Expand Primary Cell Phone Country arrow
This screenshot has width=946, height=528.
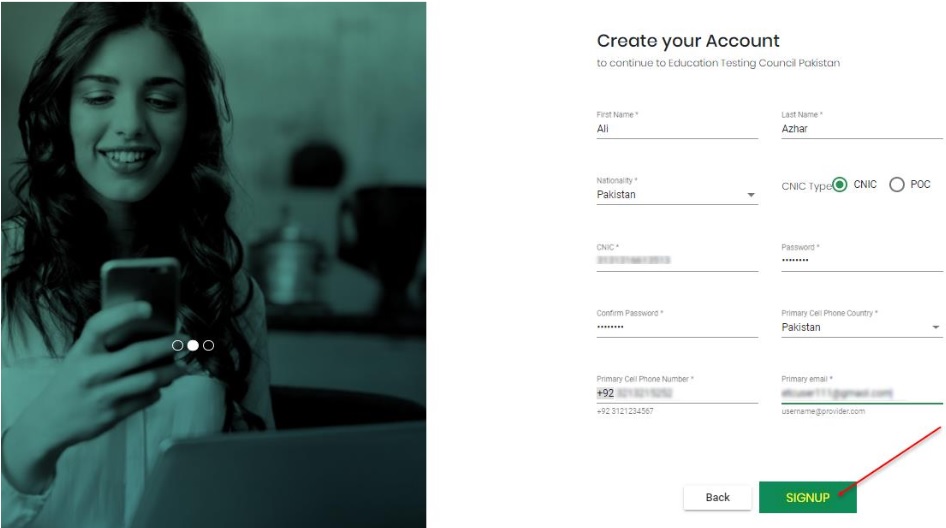[x=936, y=327]
